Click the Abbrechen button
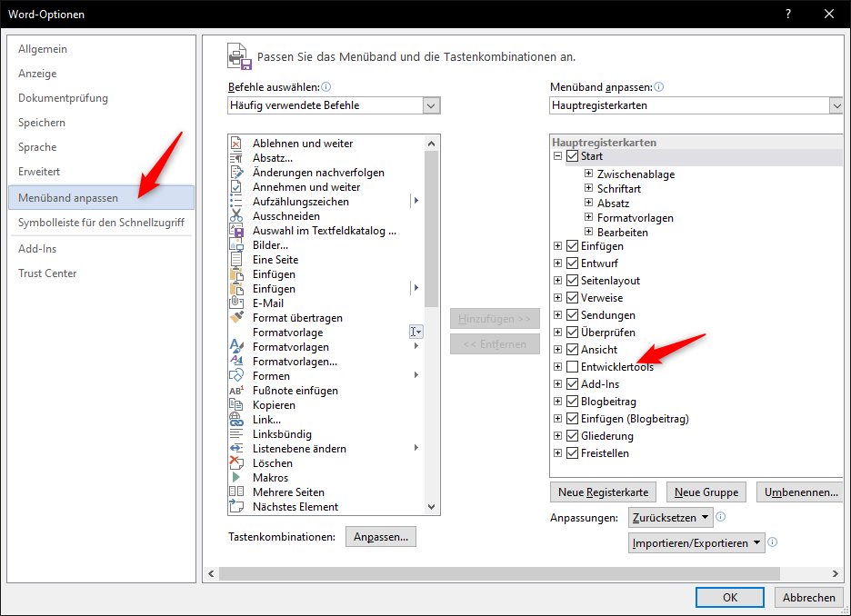The height and width of the screenshot is (616, 851). [808, 597]
